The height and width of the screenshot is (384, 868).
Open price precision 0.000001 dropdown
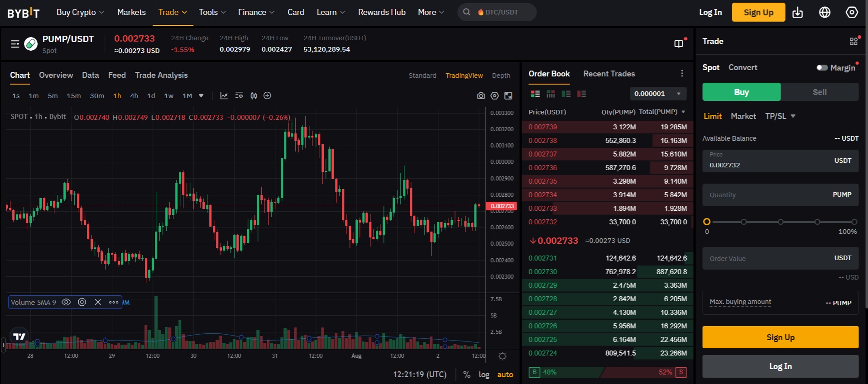click(x=658, y=94)
